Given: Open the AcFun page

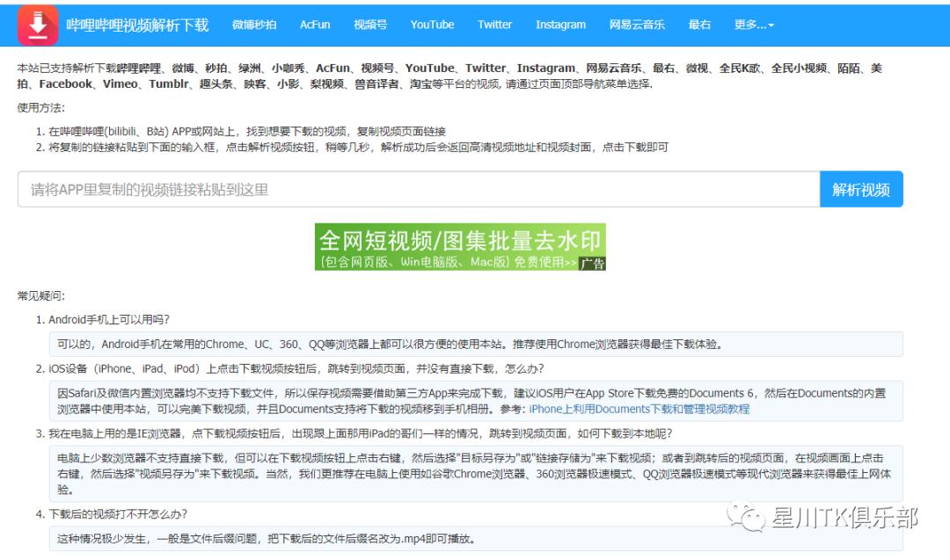Looking at the screenshot, I should (315, 25).
